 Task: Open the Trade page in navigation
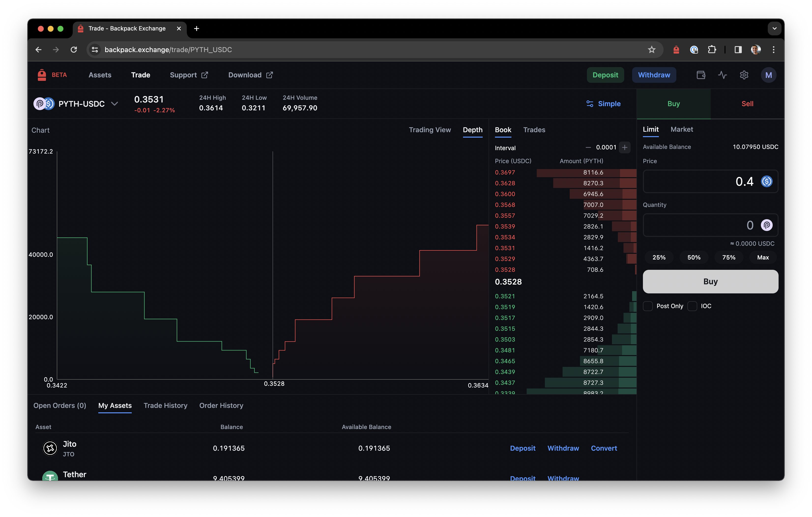point(140,75)
